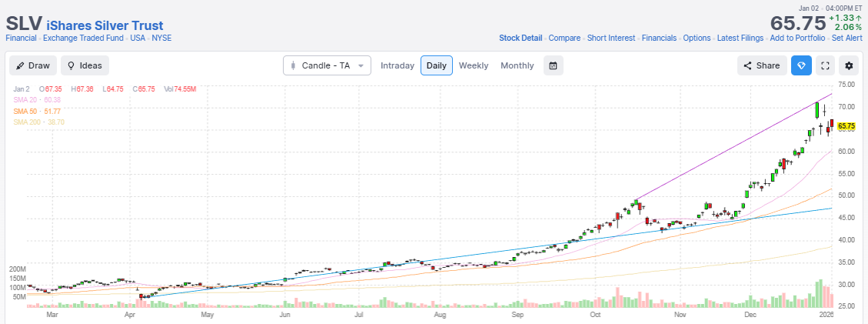The height and width of the screenshot is (324, 868).
Task: Click the lightbulb icon in Ideas button
Action: [x=71, y=65]
